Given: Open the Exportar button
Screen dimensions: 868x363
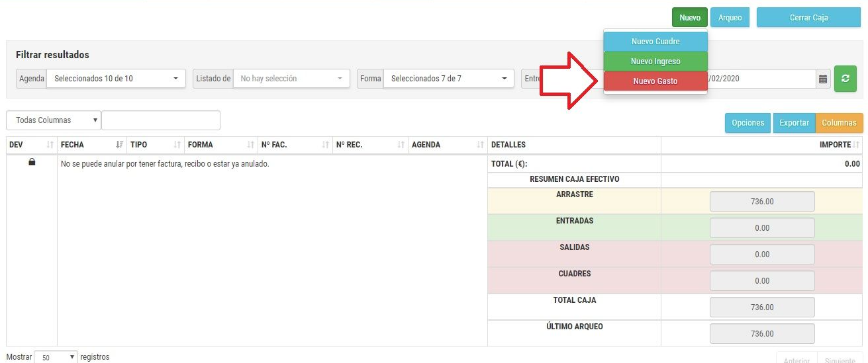Looking at the screenshot, I should [794, 123].
